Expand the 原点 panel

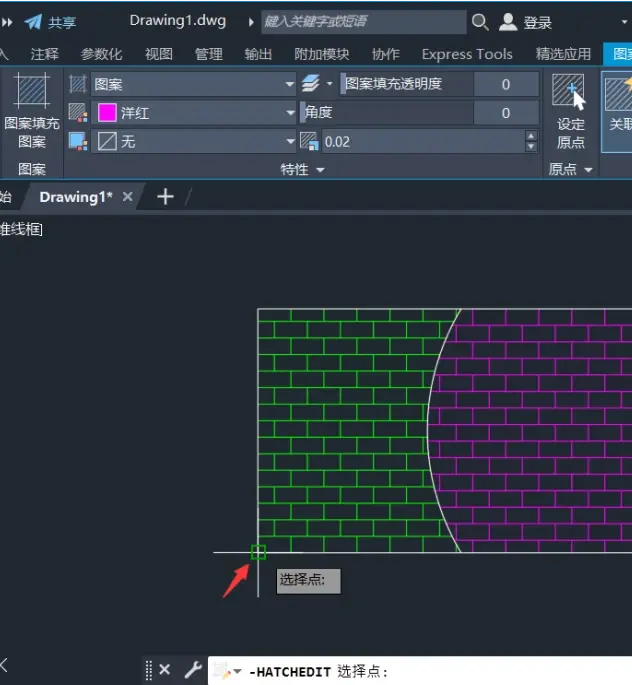point(570,170)
